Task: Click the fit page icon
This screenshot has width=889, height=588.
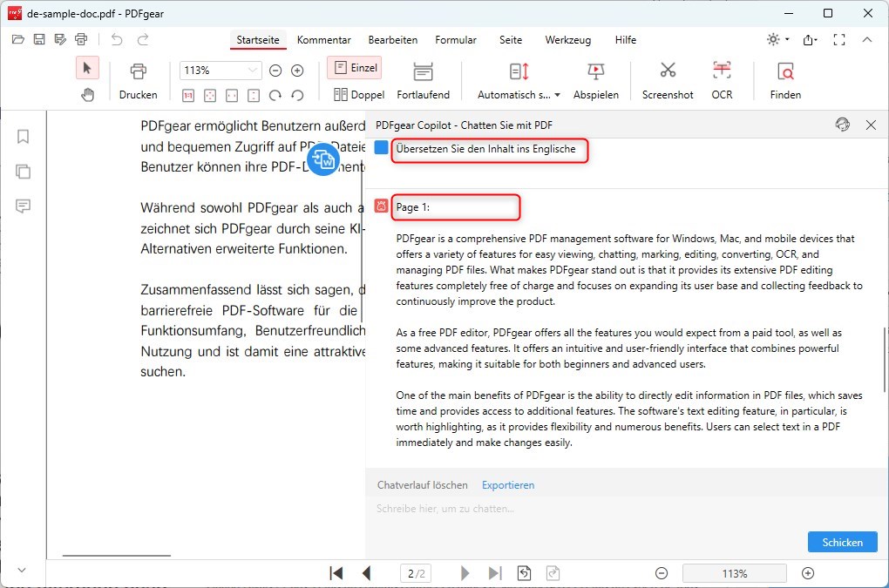Action: pyautogui.click(x=210, y=95)
